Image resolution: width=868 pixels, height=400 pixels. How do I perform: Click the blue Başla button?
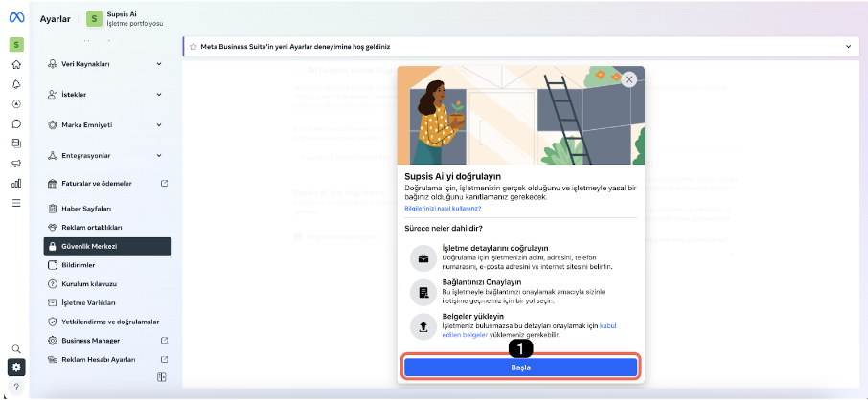(520, 367)
